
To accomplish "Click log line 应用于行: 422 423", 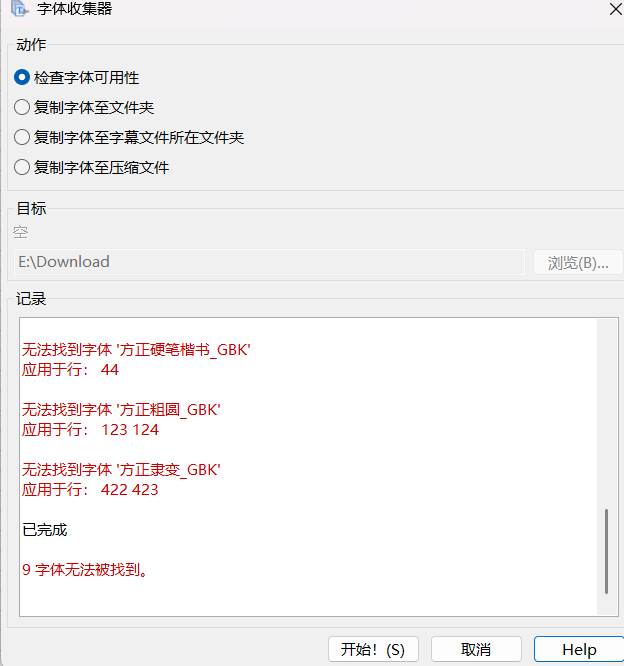I will tap(90, 490).
